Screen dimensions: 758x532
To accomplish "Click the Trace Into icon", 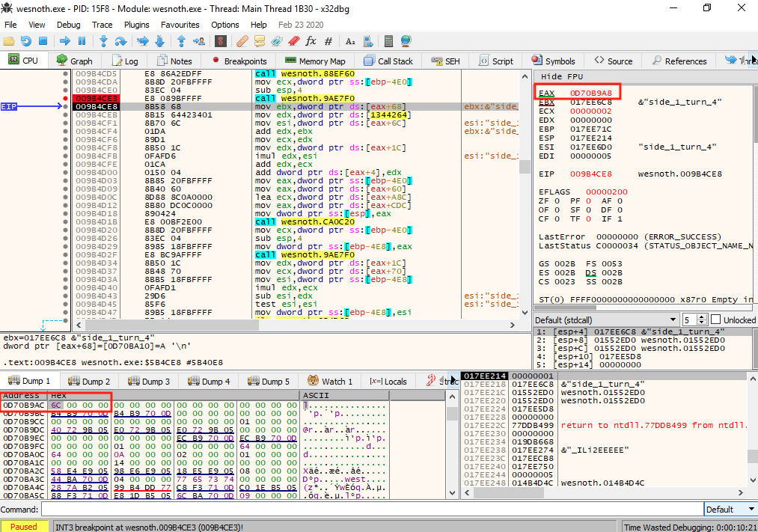I will pyautogui.click(x=142, y=41).
